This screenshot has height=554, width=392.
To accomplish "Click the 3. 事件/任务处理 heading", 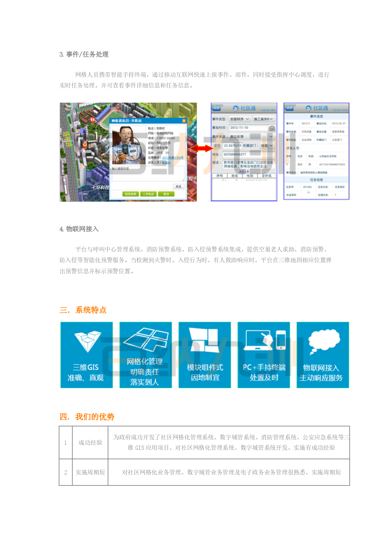I will tap(84, 54).
